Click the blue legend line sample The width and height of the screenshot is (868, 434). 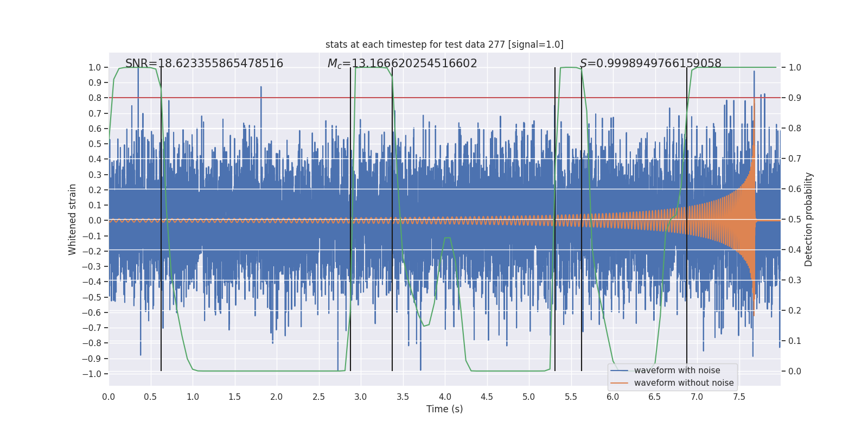[620, 371]
